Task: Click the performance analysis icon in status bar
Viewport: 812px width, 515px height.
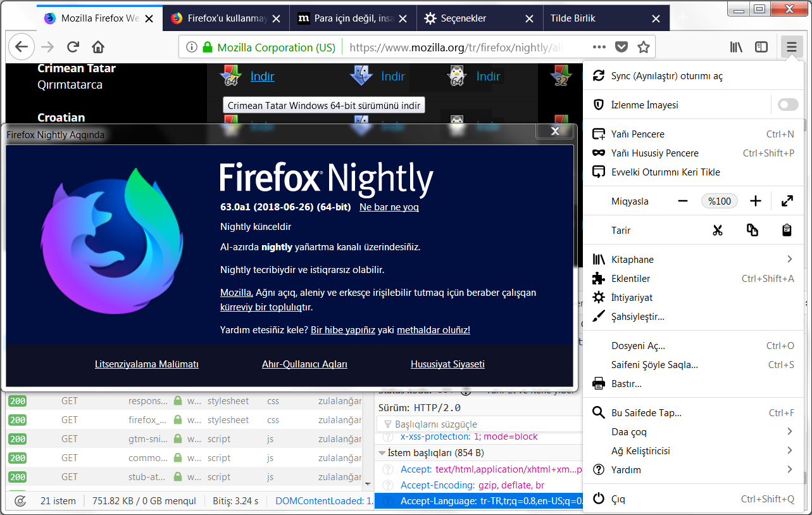Action: point(20,501)
